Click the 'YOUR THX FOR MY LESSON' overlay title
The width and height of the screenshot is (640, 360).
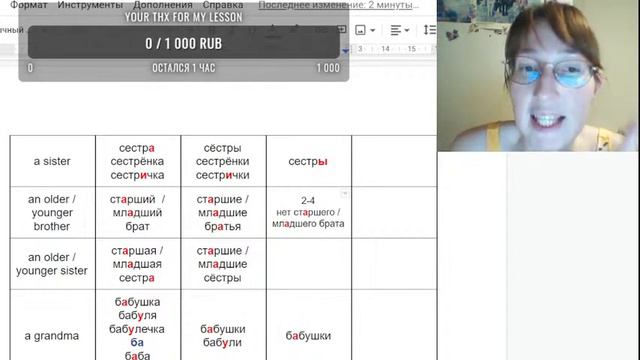[184, 17]
